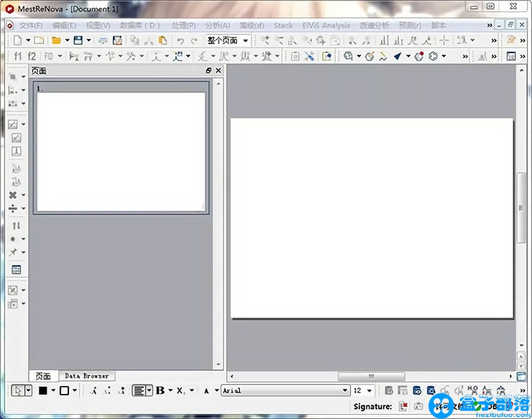Image resolution: width=532 pixels, height=419 pixels.
Task: Open the table icon in left sidebar
Action: click(x=16, y=270)
